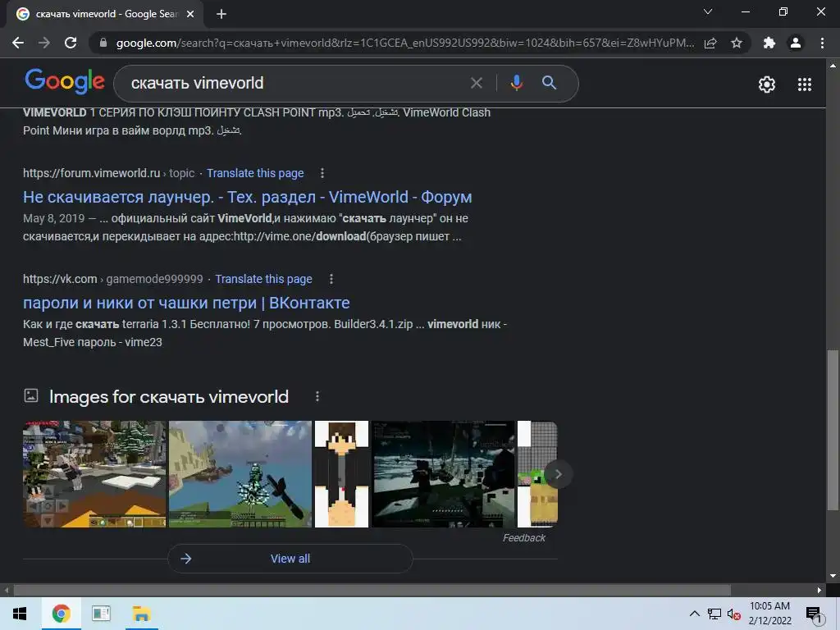Screen dimensions: 840x630
Task: Show hidden system tray icons
Action: tap(694, 614)
